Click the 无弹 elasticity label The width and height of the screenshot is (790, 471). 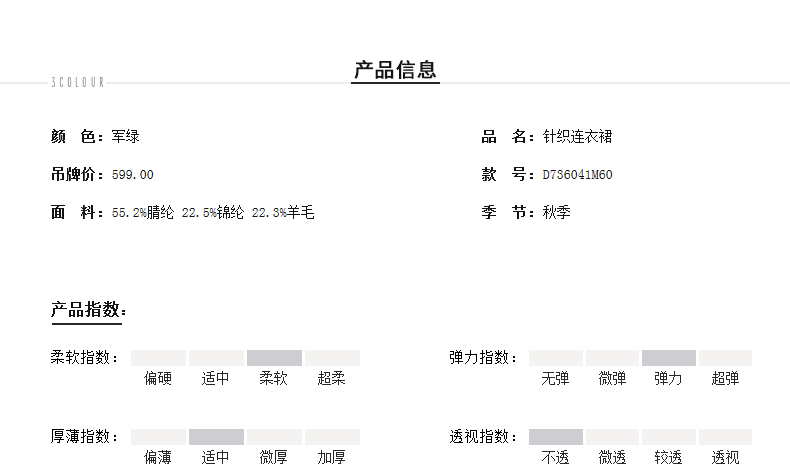[555, 378]
